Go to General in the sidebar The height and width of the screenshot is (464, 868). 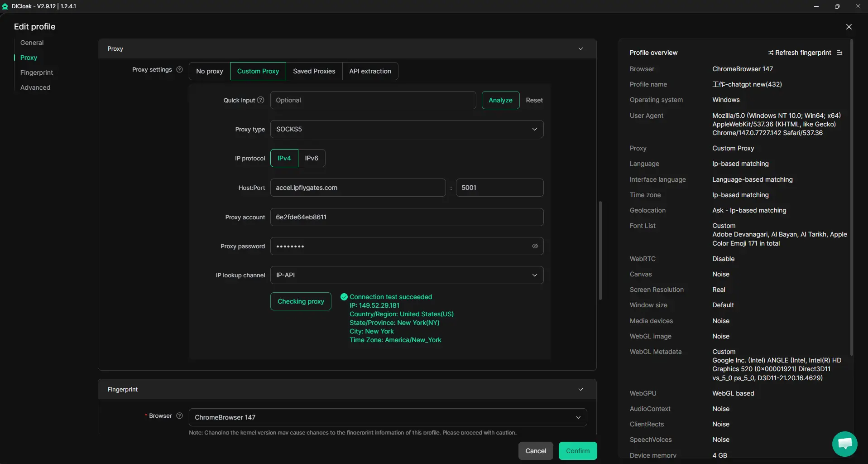pyautogui.click(x=32, y=43)
